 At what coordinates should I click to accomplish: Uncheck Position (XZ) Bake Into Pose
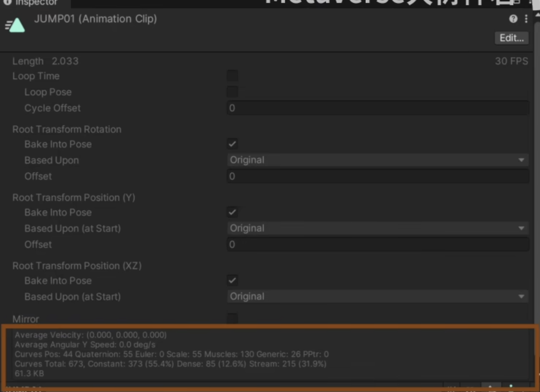pyautogui.click(x=232, y=280)
